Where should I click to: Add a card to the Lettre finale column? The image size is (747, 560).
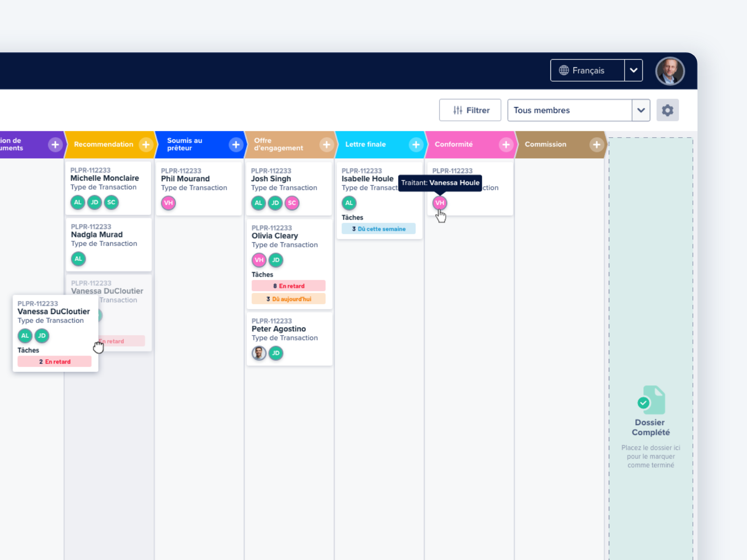(416, 144)
